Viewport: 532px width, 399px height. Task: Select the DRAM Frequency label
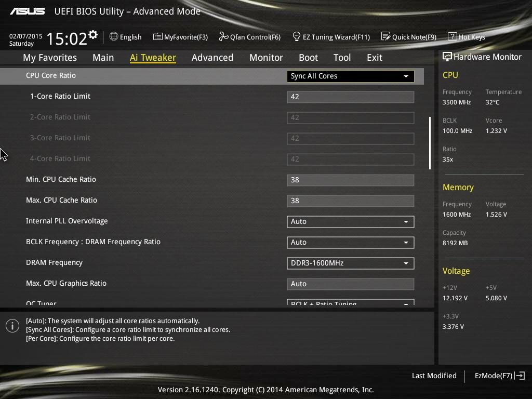tap(54, 262)
